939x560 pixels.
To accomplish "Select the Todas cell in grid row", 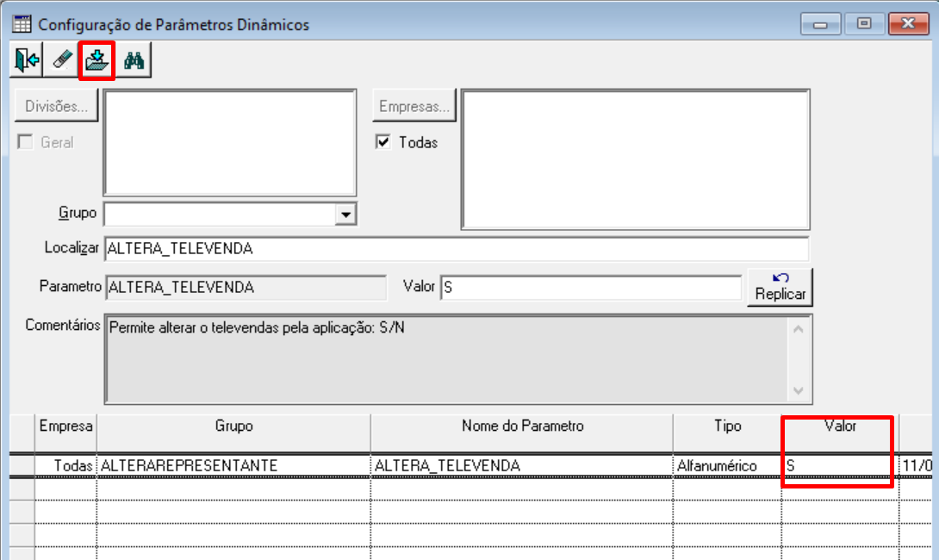I will pos(65,465).
